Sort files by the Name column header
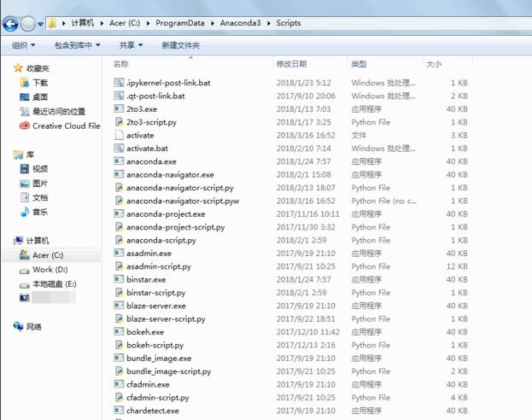 coord(121,64)
